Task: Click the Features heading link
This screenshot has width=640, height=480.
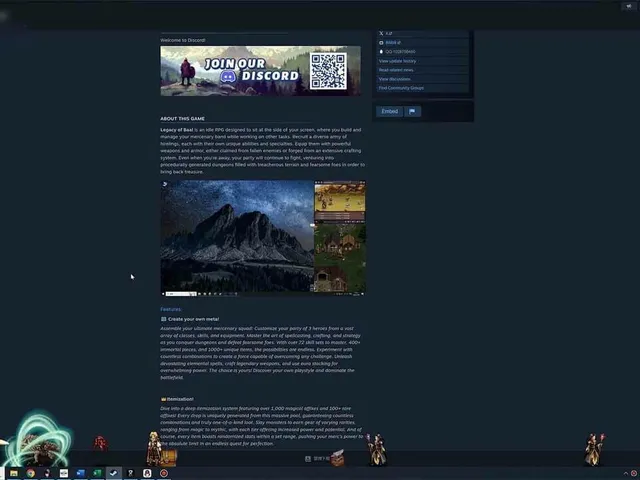Action: point(171,309)
